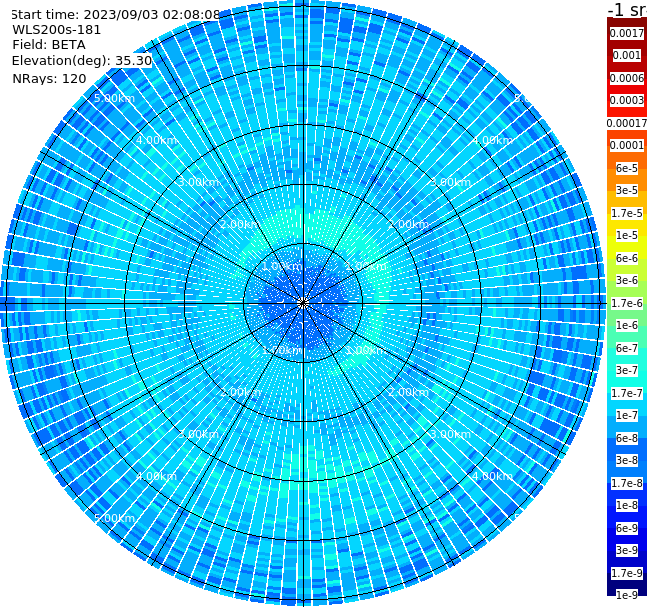The width and height of the screenshot is (647, 607).
Task: Click the 6e-5 colorbar label
Action: [x=627, y=168]
